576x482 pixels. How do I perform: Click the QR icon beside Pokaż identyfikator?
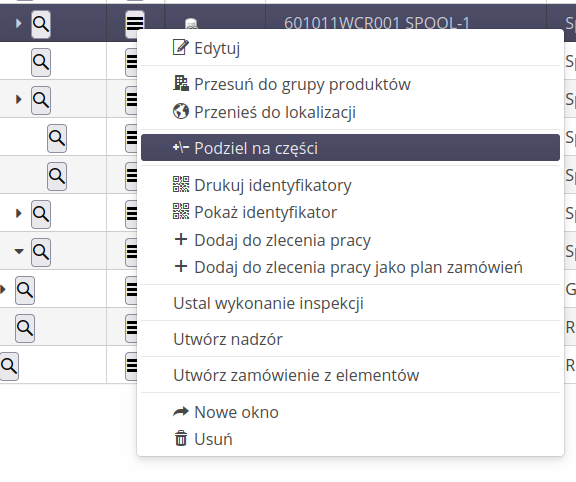pyautogui.click(x=181, y=212)
